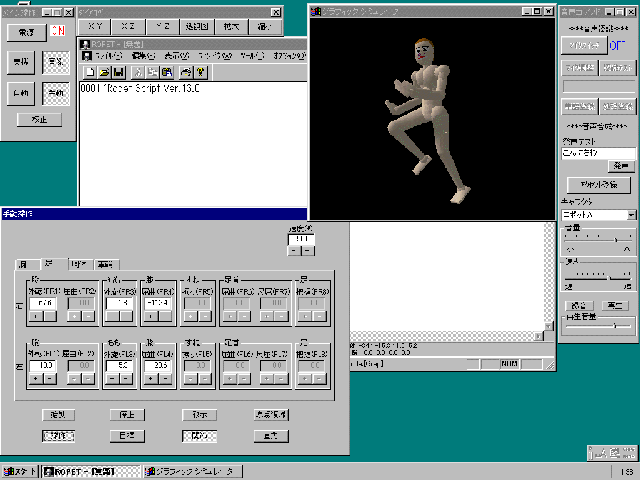Increase the FL4 knee joint value
Viewport: 640px width, 480px height.
tap(147, 379)
